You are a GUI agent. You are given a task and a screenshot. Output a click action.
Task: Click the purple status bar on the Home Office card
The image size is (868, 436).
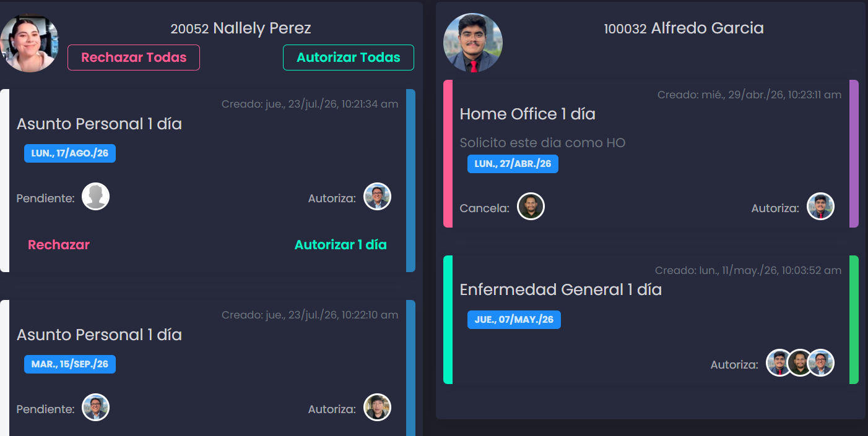854,153
